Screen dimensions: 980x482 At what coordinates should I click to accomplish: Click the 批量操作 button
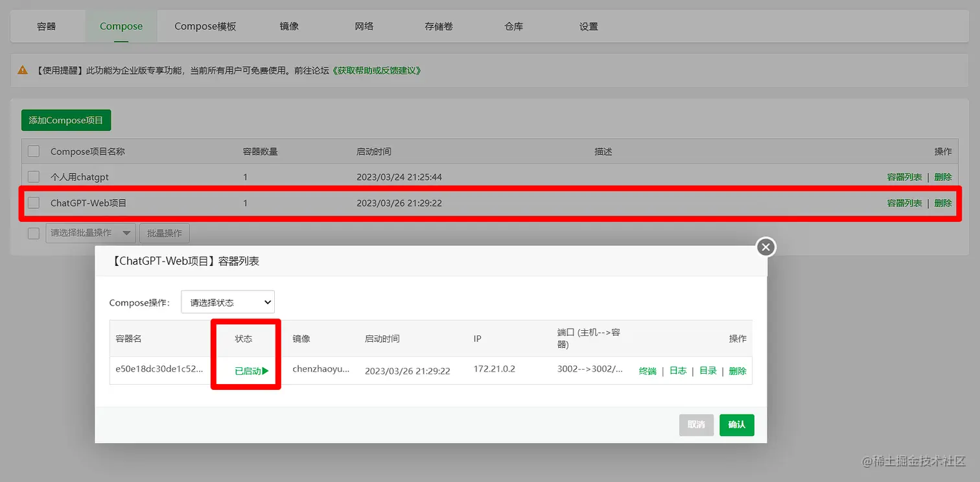click(165, 233)
